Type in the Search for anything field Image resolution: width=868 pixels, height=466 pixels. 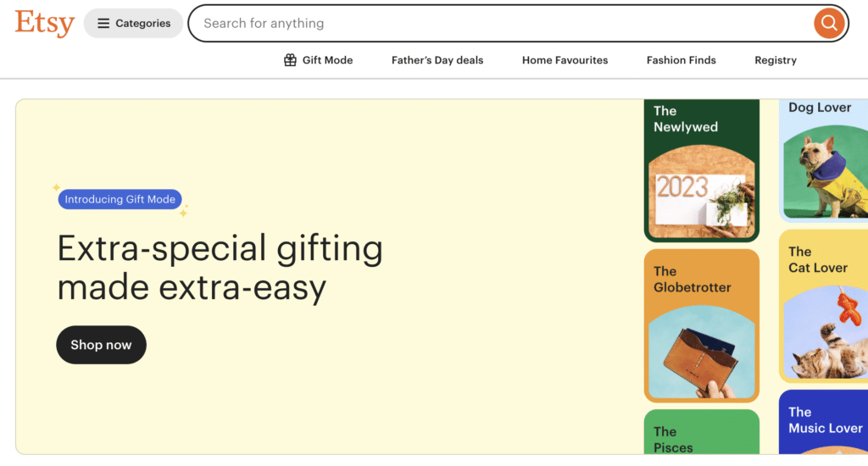500,24
